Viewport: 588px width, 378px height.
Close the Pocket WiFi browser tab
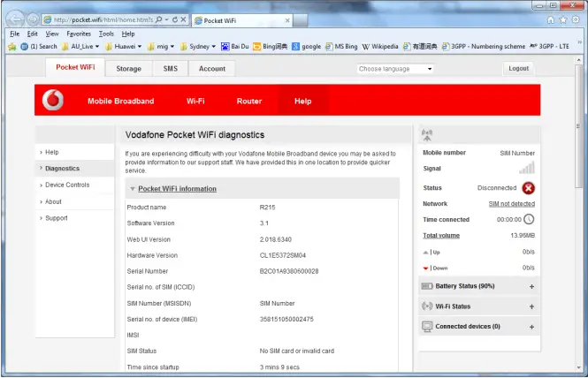(287, 20)
